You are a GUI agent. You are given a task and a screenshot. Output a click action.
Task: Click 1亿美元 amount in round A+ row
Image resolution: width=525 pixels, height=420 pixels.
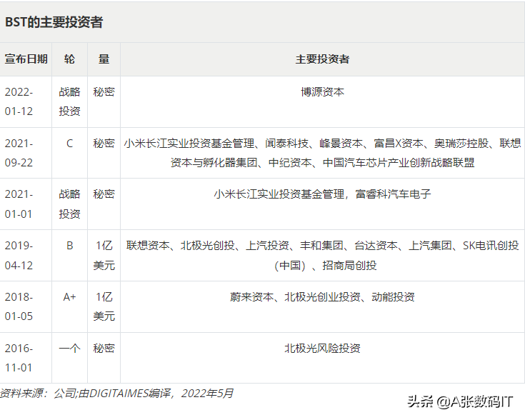[104, 306]
